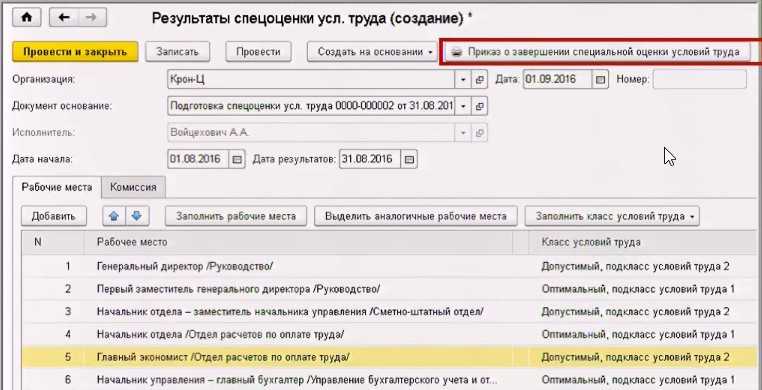Open calendar for Дата начала
This screenshot has width=762, height=390.
coord(237,159)
